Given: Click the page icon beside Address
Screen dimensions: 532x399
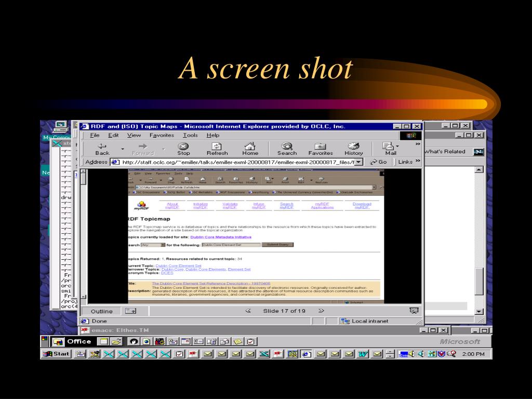Looking at the screenshot, I should pyautogui.click(x=115, y=162).
